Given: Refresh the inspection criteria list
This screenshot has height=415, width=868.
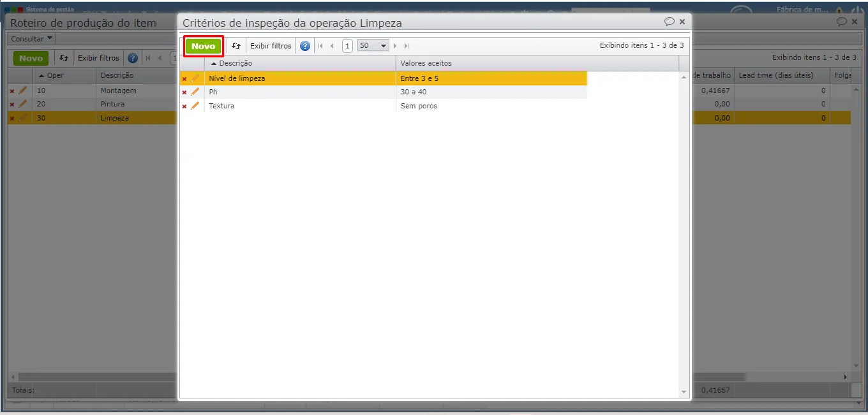Looking at the screenshot, I should point(236,46).
